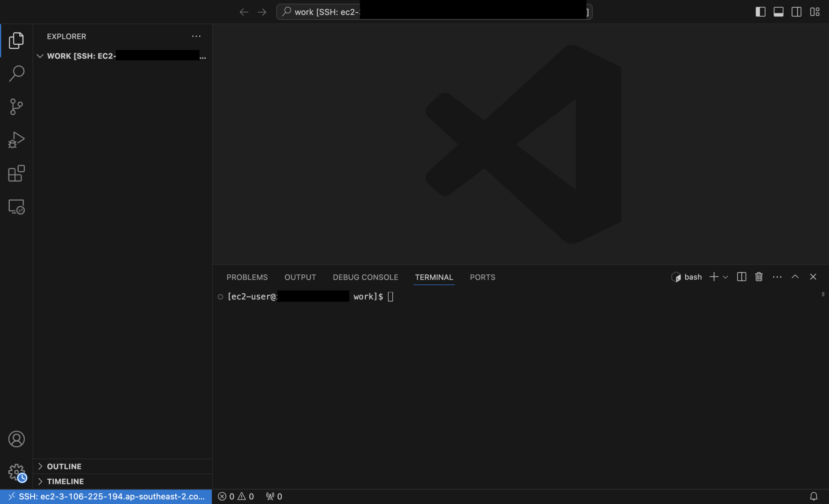
Task: Switch to the PROBLEMS tab
Action: [x=247, y=277]
